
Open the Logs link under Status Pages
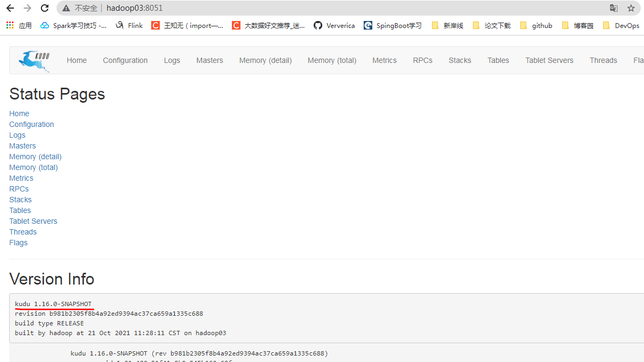(x=17, y=135)
